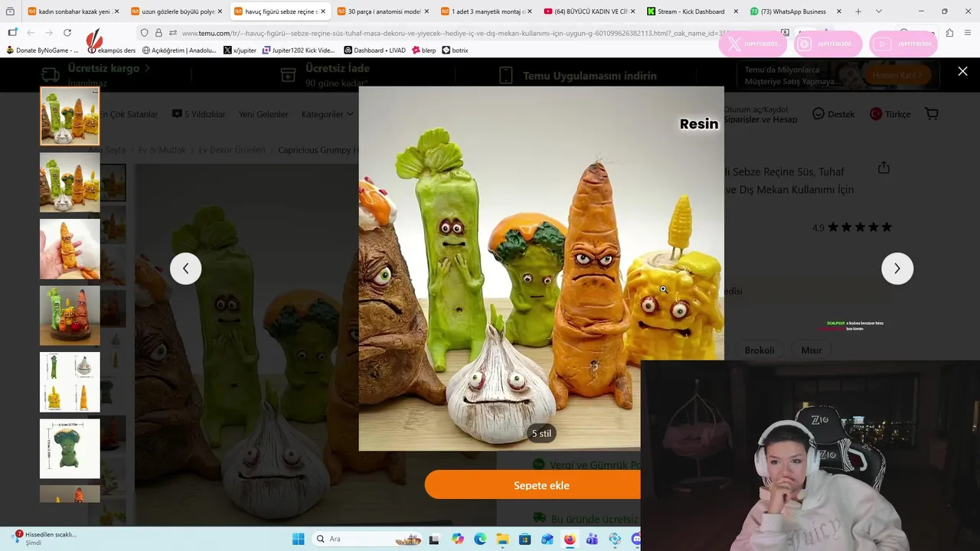The image size is (980, 551).
Task: Click Firefox icon in taskbar
Action: (570, 539)
